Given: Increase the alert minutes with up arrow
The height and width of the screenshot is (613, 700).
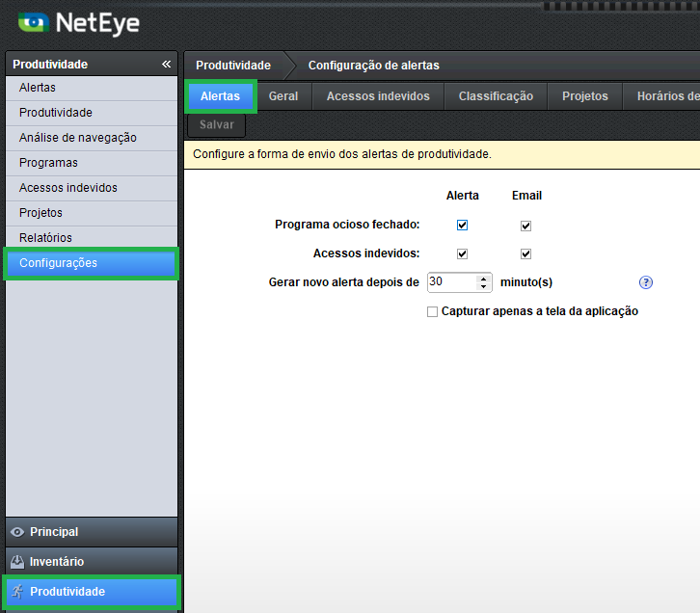Looking at the screenshot, I should pyautogui.click(x=484, y=278).
